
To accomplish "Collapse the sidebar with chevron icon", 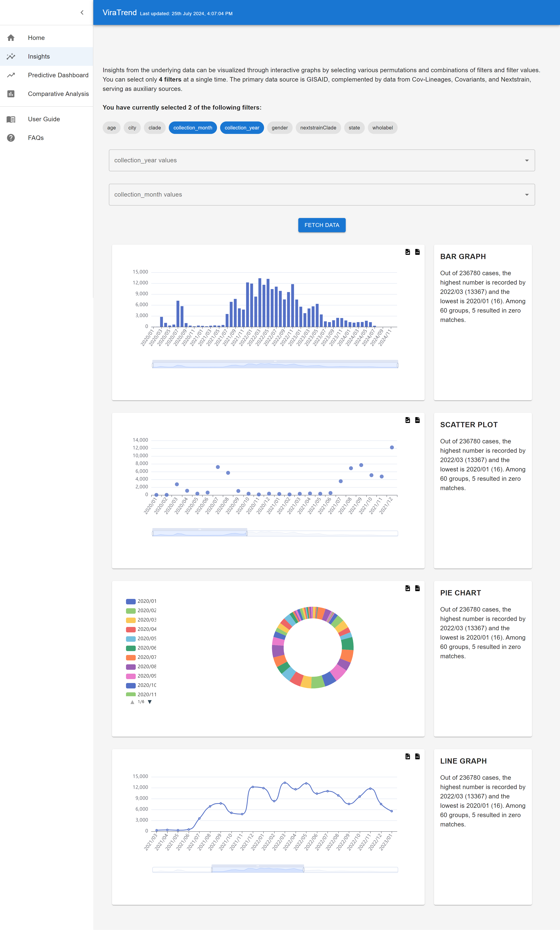I will pos(82,12).
